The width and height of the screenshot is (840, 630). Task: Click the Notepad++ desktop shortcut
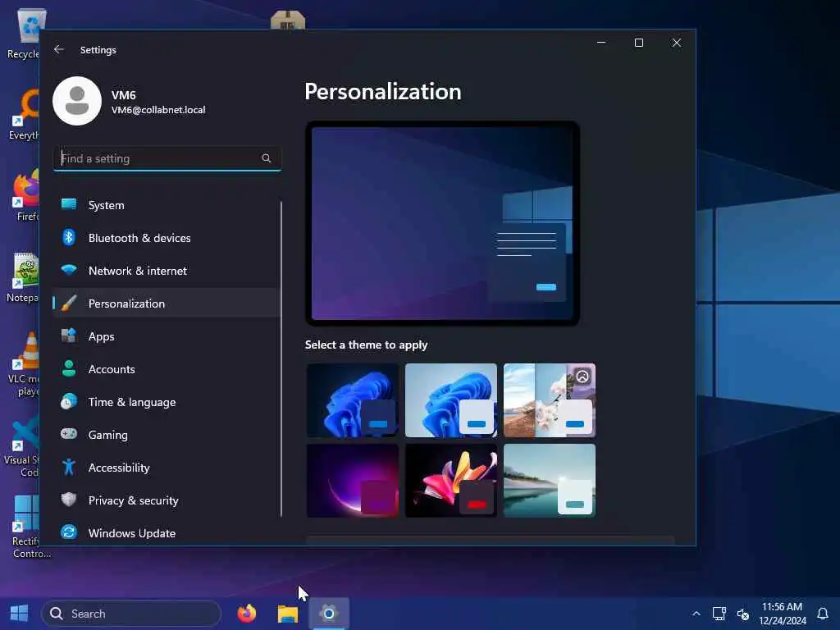click(x=22, y=277)
